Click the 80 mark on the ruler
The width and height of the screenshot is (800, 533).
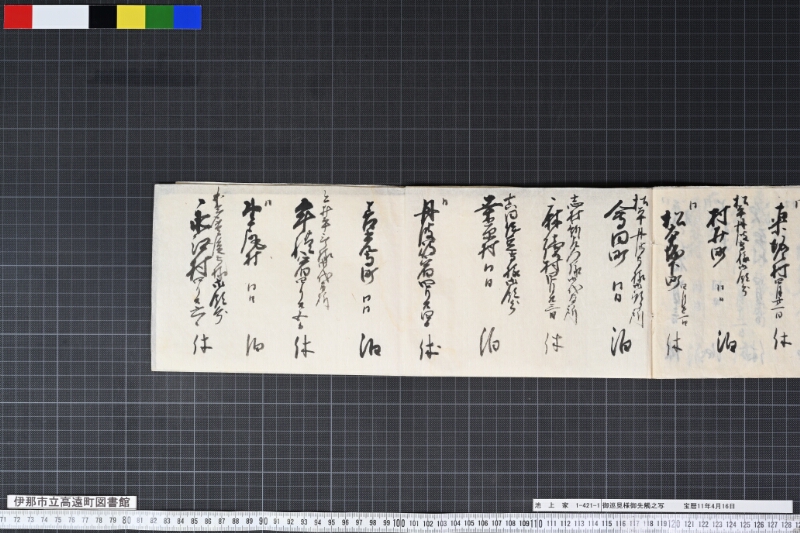coord(127,521)
